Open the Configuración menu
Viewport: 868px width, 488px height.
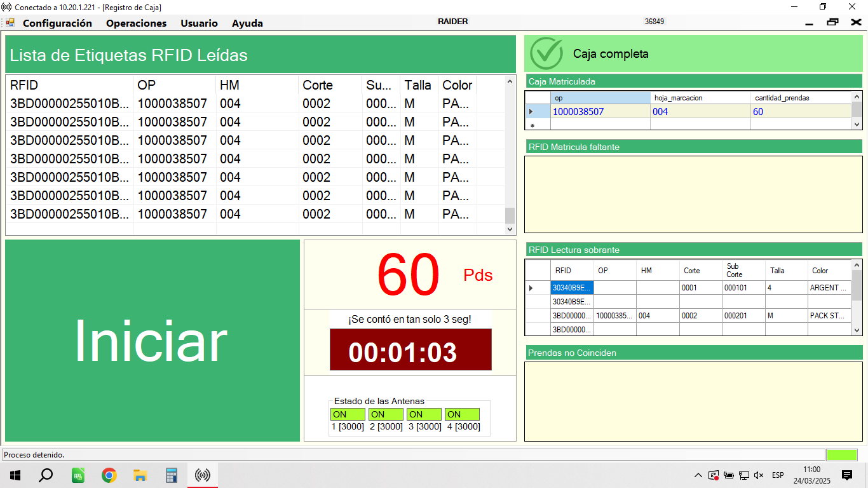[x=57, y=24]
